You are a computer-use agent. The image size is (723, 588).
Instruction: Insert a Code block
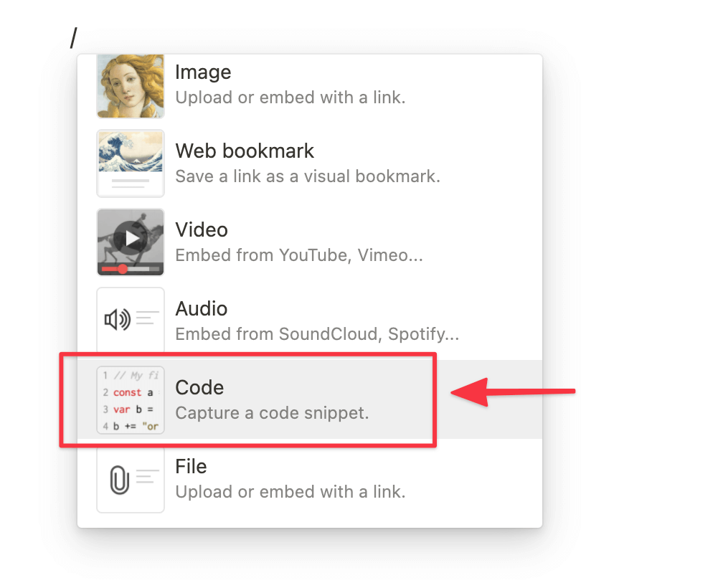tap(310, 399)
